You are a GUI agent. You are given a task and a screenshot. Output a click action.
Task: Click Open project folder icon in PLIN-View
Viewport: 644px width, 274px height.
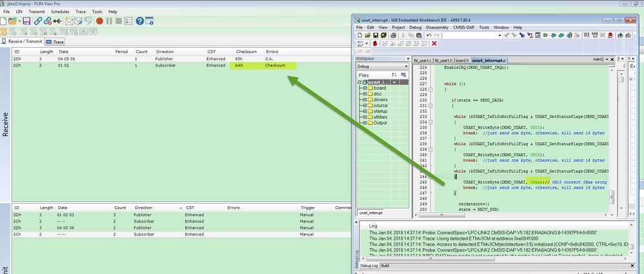13,21
